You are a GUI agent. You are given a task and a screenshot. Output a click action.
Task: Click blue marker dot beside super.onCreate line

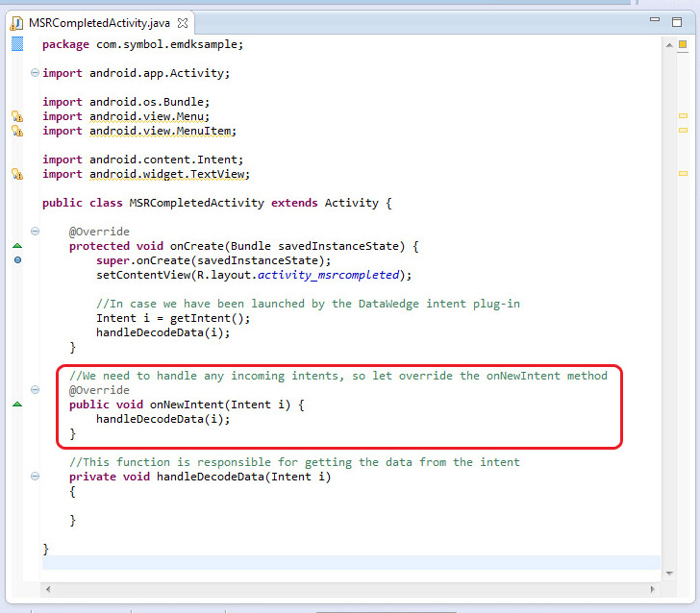tap(16, 260)
